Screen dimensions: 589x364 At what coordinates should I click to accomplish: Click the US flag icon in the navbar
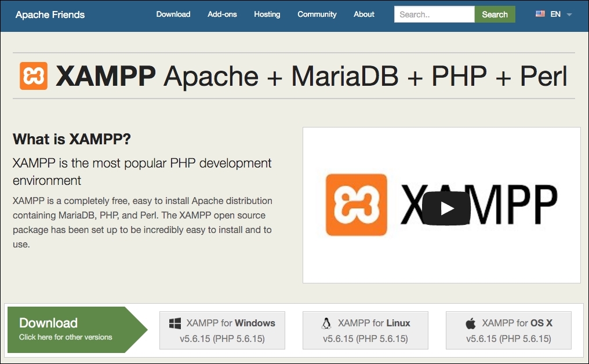pos(541,14)
